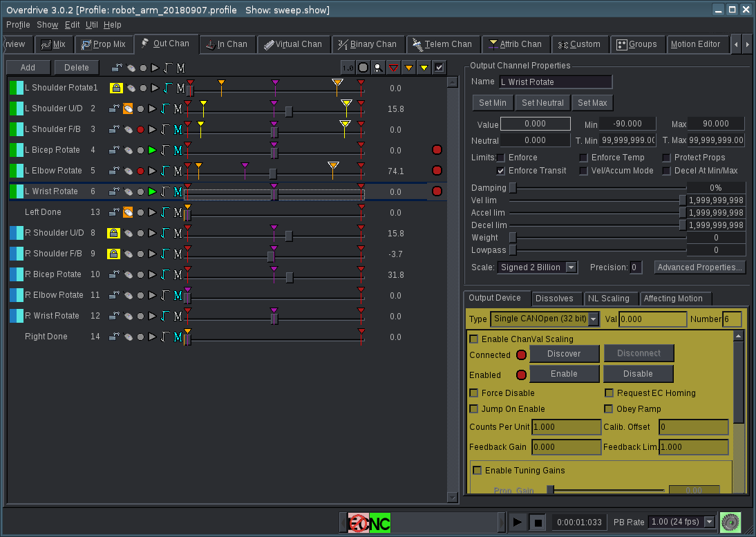
Task: Click the green NC status icon
Action: pyautogui.click(x=380, y=523)
